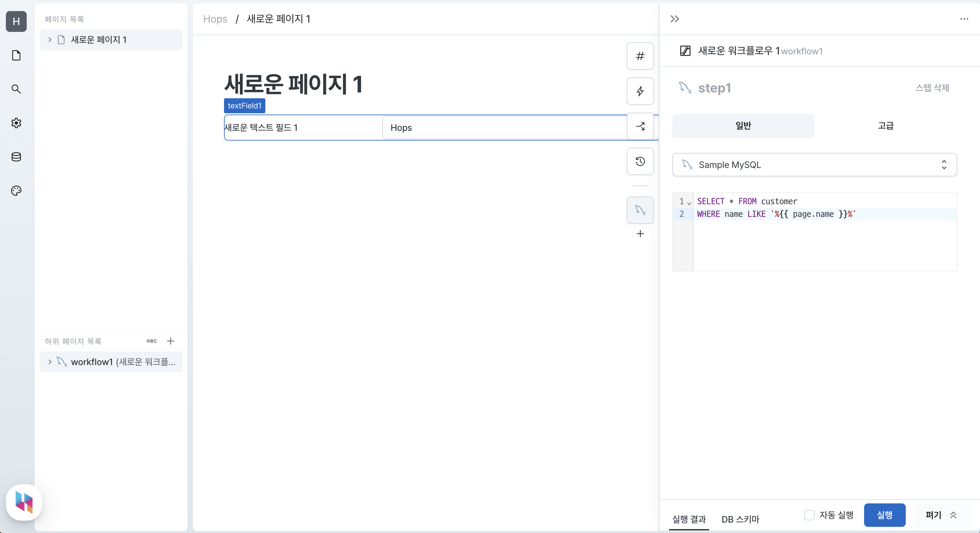Add a subpage item with plus icon

coord(170,341)
